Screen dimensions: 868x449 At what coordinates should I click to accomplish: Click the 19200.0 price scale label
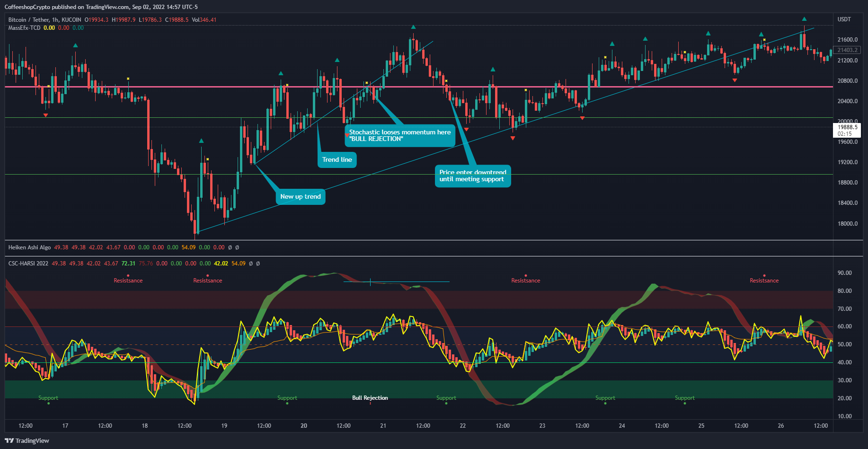[848, 162]
